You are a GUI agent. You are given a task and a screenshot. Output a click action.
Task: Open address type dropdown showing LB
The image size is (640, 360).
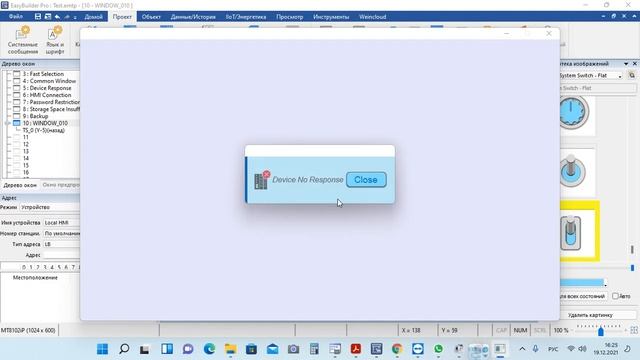pos(61,244)
